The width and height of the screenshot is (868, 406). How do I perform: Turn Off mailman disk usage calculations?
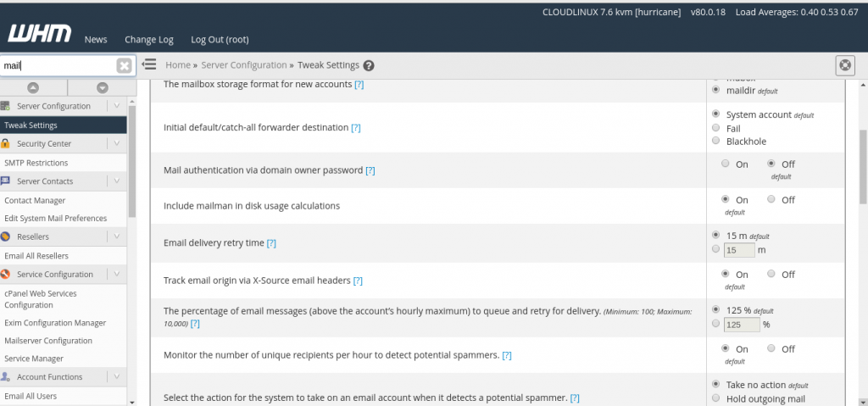(x=771, y=199)
